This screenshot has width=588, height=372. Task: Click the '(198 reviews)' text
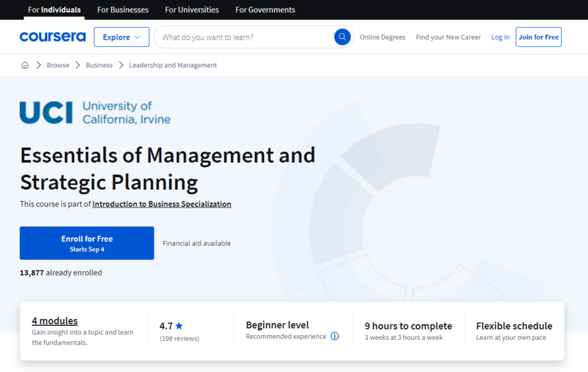179,338
